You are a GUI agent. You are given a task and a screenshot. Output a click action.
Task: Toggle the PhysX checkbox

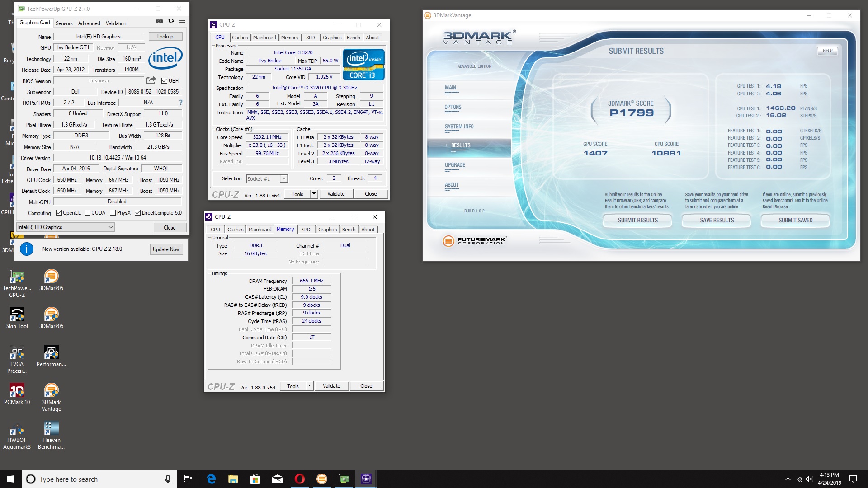pos(113,213)
